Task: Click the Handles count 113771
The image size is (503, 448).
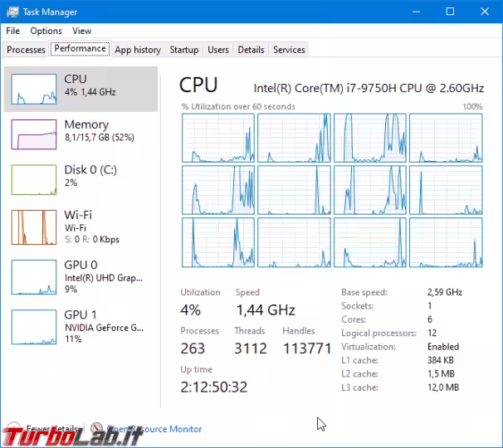Action: pos(307,348)
